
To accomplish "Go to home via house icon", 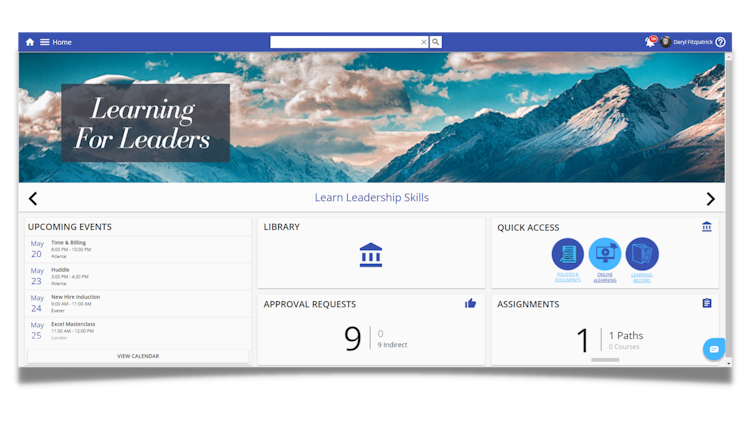I will (x=30, y=42).
